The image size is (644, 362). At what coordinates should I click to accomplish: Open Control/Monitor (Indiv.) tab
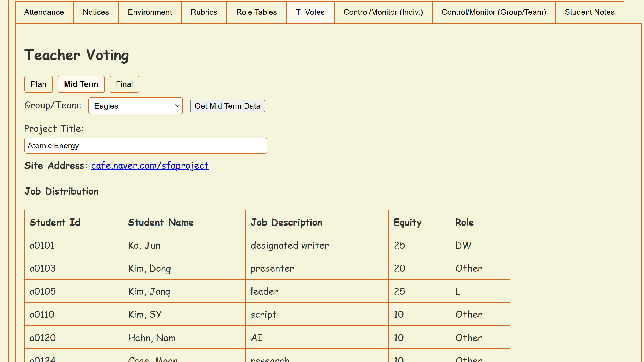[x=383, y=12]
